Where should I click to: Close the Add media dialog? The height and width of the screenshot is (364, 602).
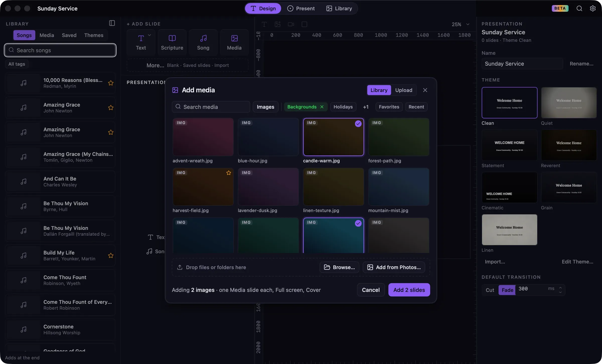[425, 90]
